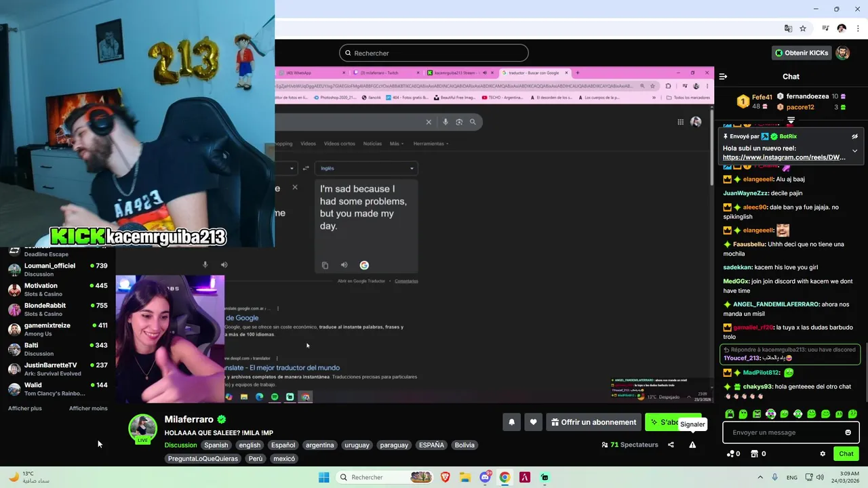868x488 pixels.
Task: Open Chrome from the taskbar
Action: click(x=505, y=477)
